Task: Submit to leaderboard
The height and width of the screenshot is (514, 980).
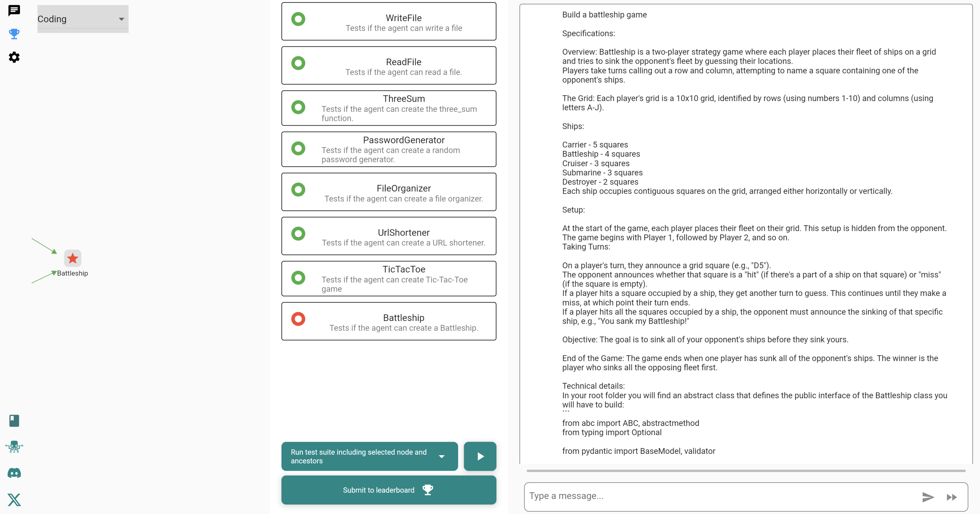Action: pos(389,490)
